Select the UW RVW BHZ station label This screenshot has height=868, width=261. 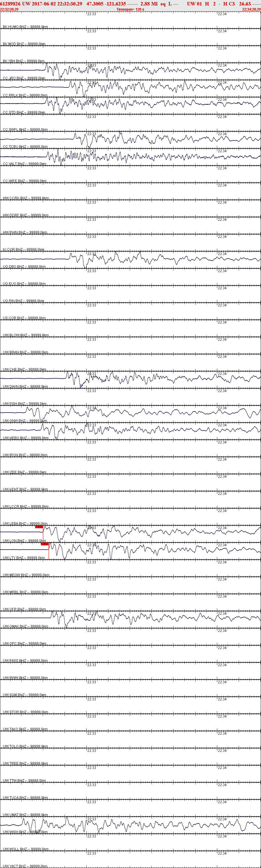point(25,678)
